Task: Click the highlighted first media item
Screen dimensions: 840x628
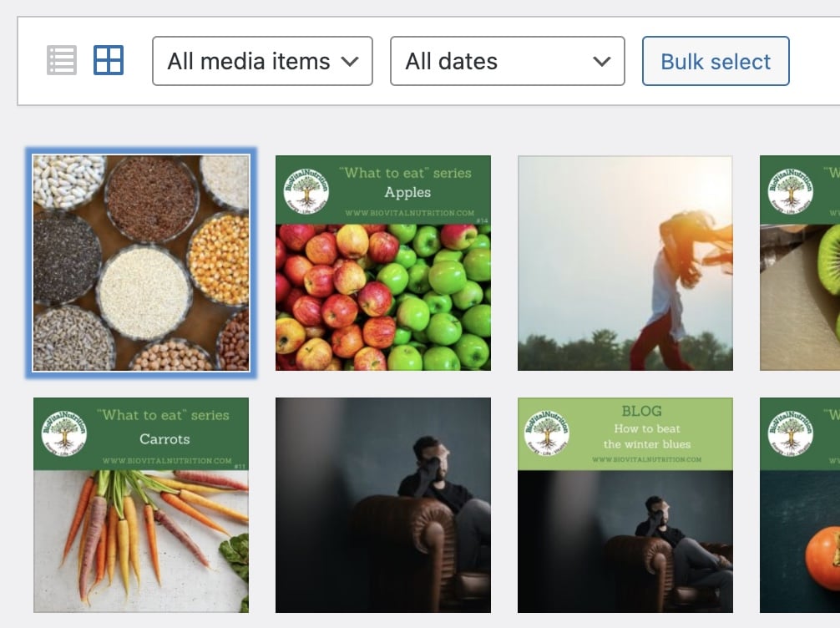Action: 140,263
